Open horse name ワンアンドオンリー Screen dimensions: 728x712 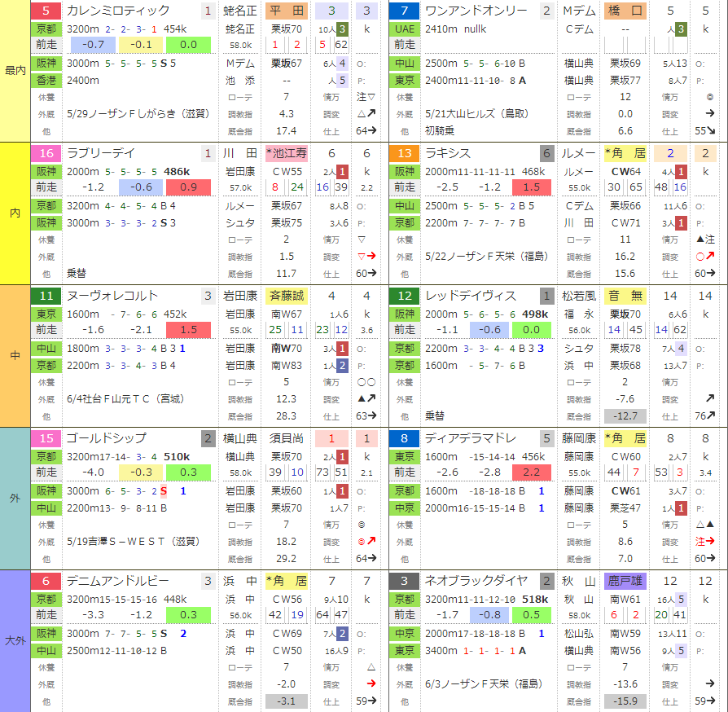476,11
